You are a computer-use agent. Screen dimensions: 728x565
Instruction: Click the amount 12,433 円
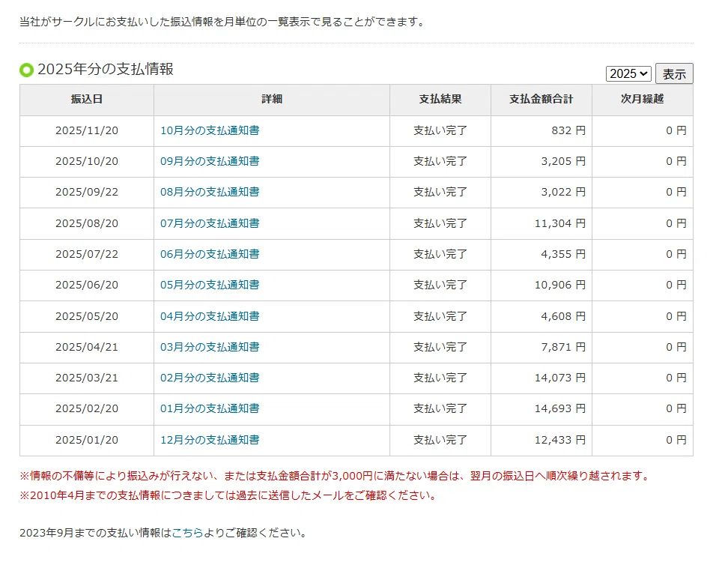(x=560, y=440)
